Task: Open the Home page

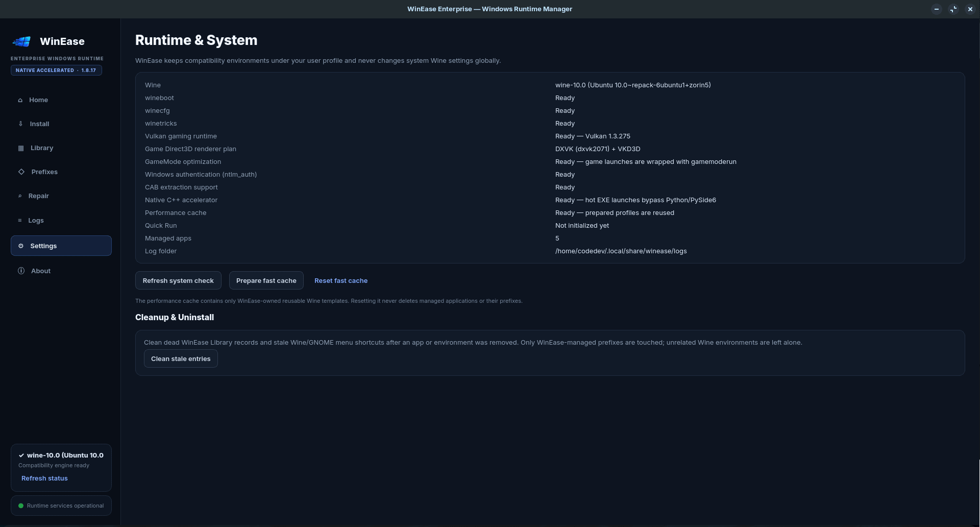Action: click(x=61, y=100)
